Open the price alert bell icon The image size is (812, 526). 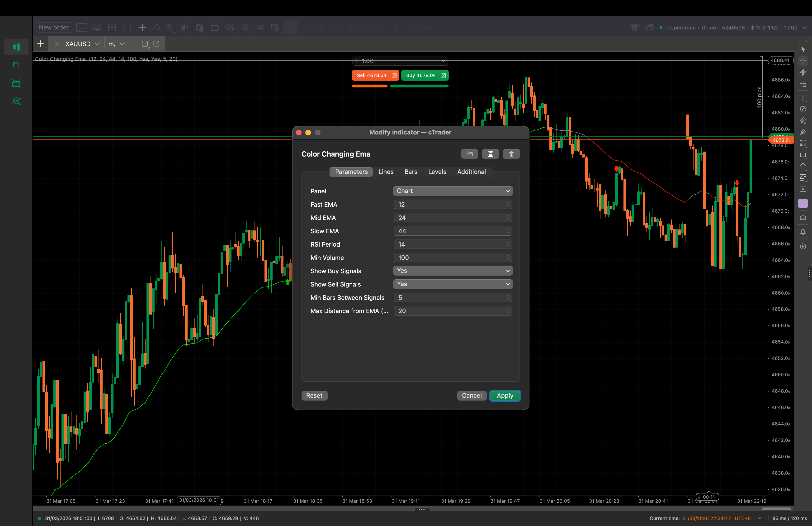(803, 232)
